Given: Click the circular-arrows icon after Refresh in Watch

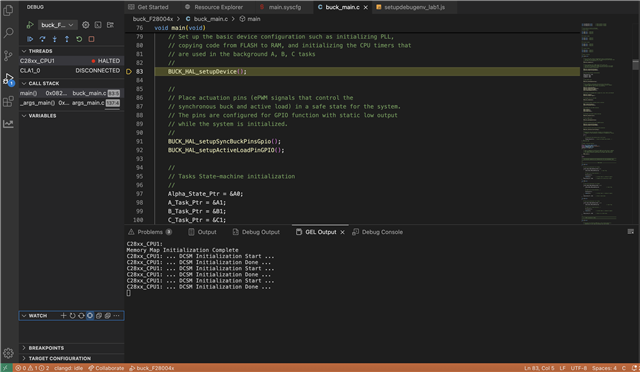Looking at the screenshot, I should pos(81,315).
